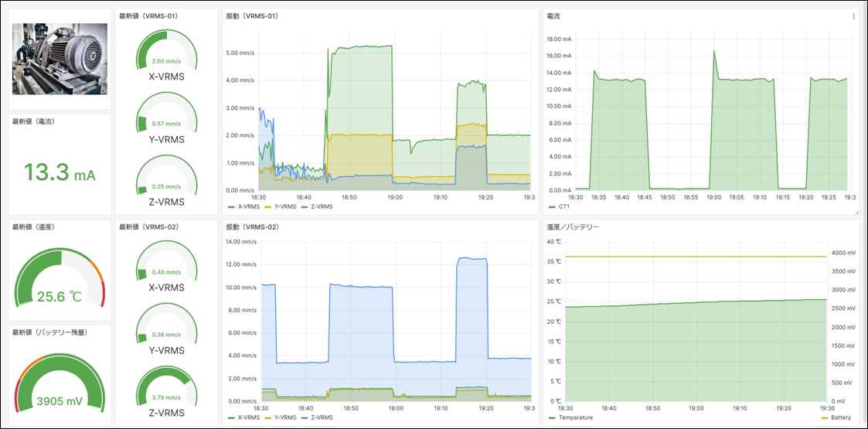This screenshot has width=868, height=429.
Task: Click 最新値（VRMS-01） panel title
Action: point(148,16)
